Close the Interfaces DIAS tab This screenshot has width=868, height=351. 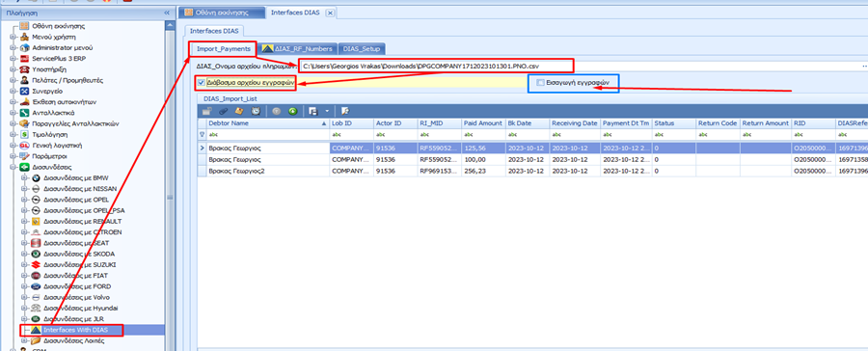(x=330, y=13)
